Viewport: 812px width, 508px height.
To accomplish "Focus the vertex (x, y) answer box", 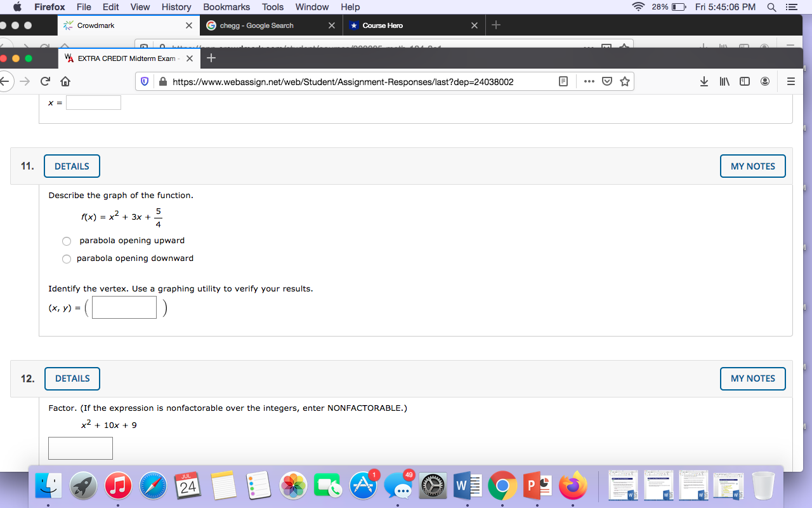I will point(124,307).
